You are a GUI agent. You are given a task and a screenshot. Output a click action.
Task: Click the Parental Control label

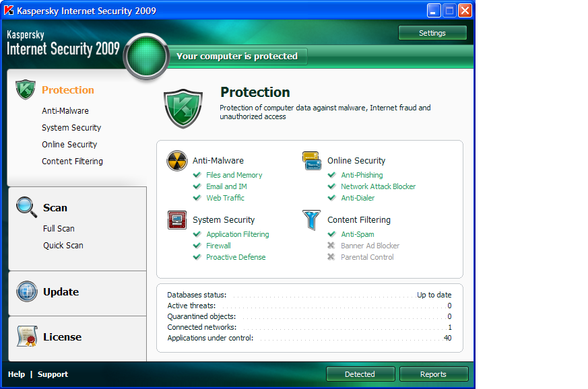[x=367, y=257]
